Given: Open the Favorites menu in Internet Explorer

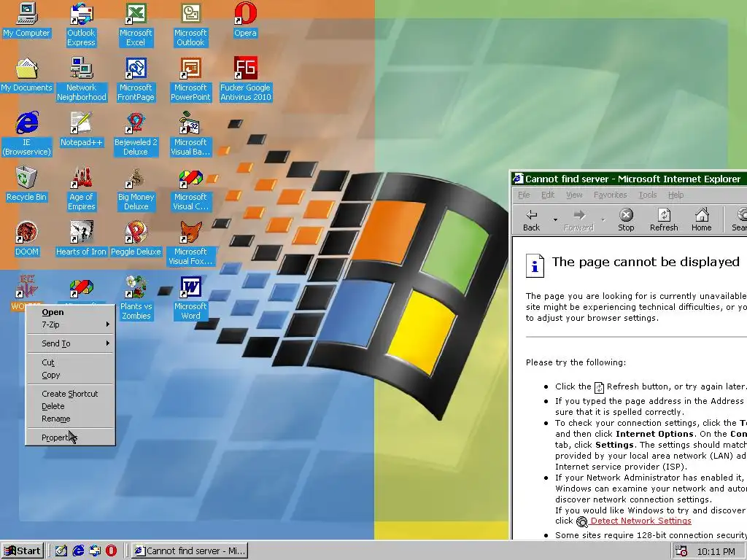Looking at the screenshot, I should click(611, 195).
